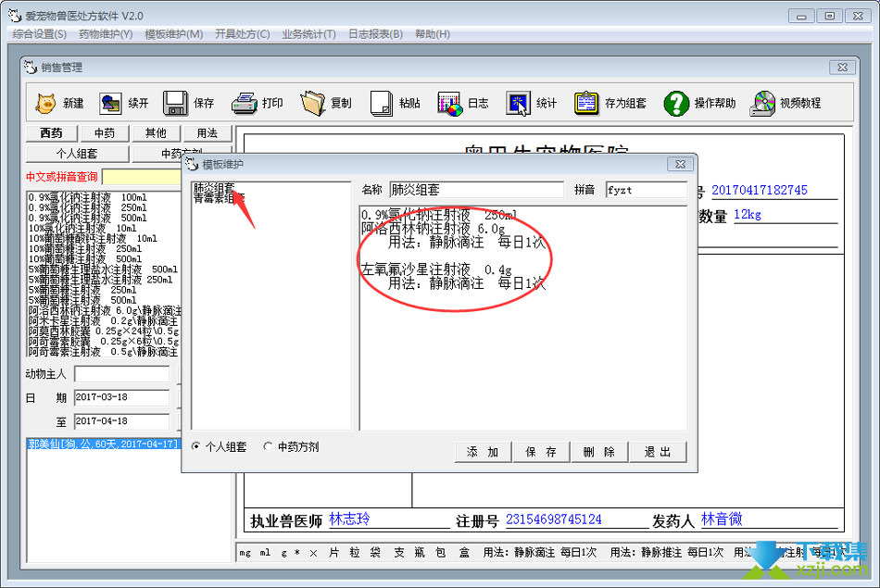
Task: Click registration number 23154698745124
Action: 553,519
